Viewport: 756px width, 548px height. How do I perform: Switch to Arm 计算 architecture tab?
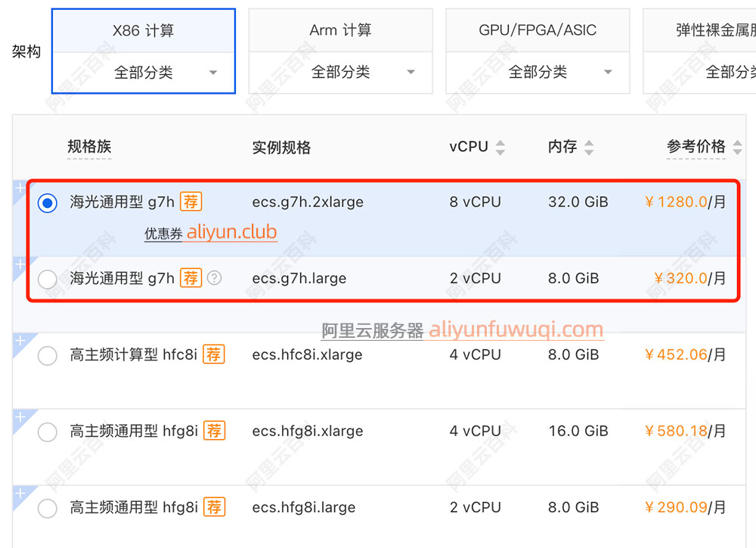[341, 30]
